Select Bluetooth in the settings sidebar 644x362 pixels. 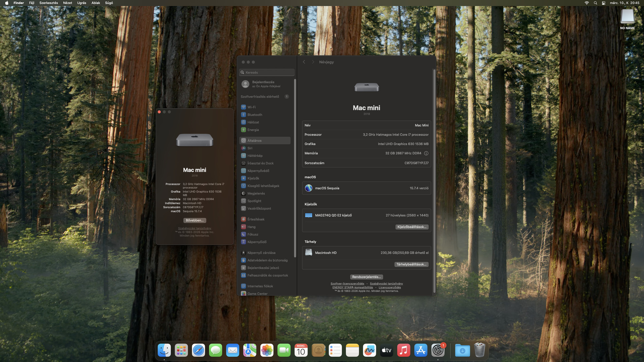(254, 115)
